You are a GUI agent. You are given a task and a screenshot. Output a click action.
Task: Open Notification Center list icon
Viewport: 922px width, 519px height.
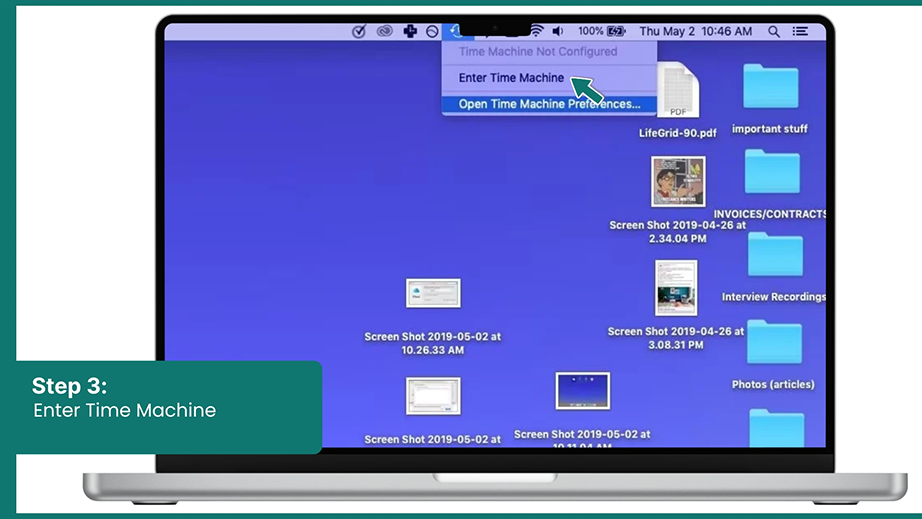(800, 31)
